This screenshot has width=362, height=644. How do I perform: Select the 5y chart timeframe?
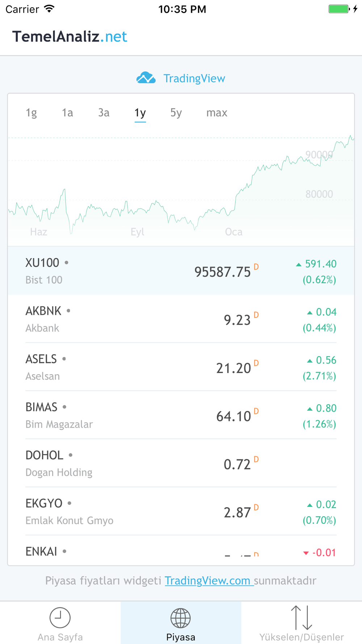[176, 113]
